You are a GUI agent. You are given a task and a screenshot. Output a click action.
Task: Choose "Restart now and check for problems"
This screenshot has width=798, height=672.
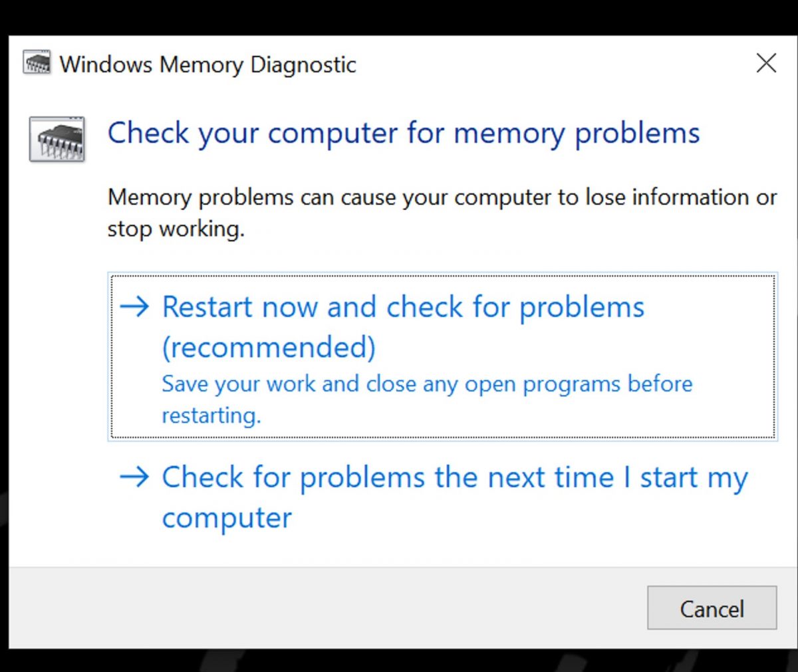tap(403, 308)
